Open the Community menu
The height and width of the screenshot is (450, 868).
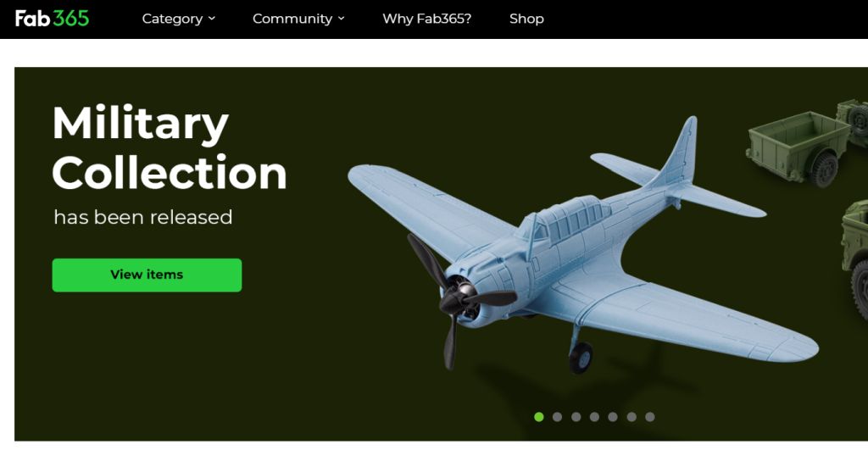[298, 19]
